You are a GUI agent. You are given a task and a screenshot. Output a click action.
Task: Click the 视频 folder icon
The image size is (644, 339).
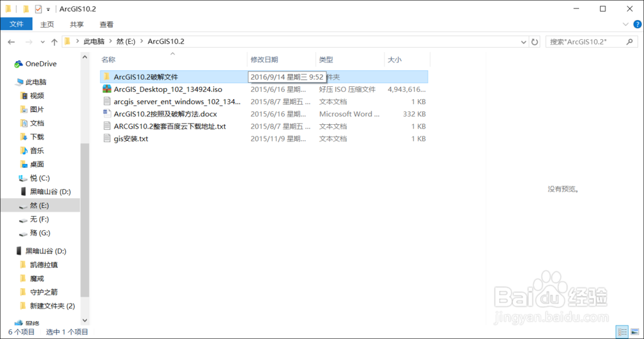pos(24,96)
